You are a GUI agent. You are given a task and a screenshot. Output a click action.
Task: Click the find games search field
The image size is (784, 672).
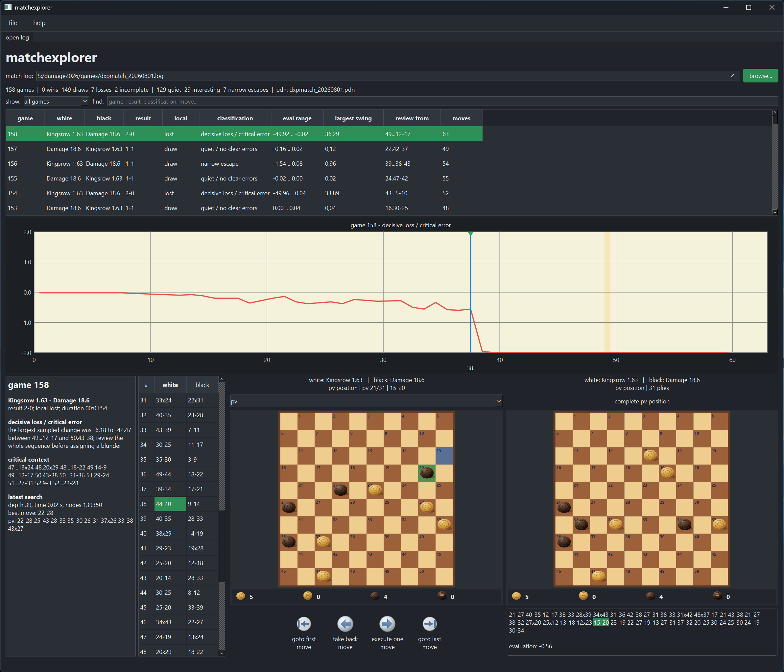pyautogui.click(x=442, y=101)
